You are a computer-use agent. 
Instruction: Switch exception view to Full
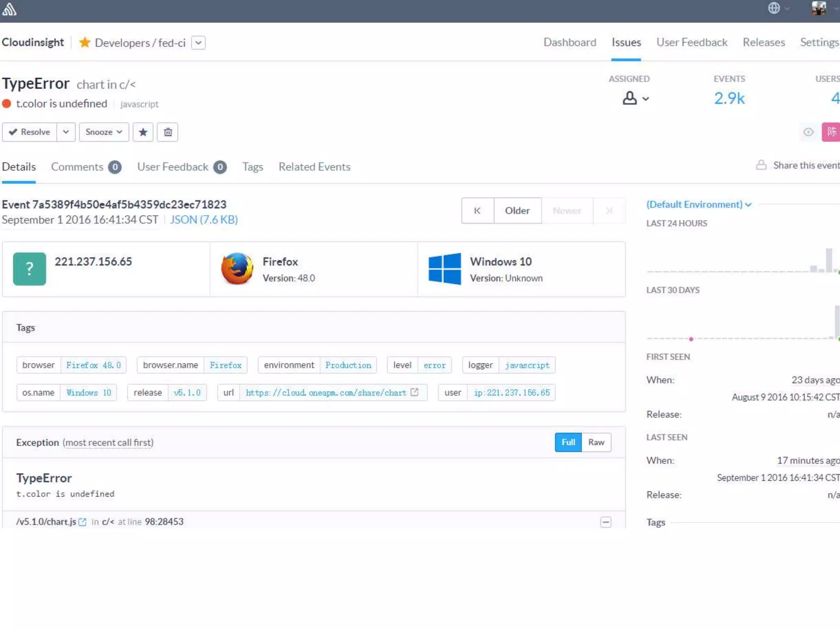(x=568, y=442)
